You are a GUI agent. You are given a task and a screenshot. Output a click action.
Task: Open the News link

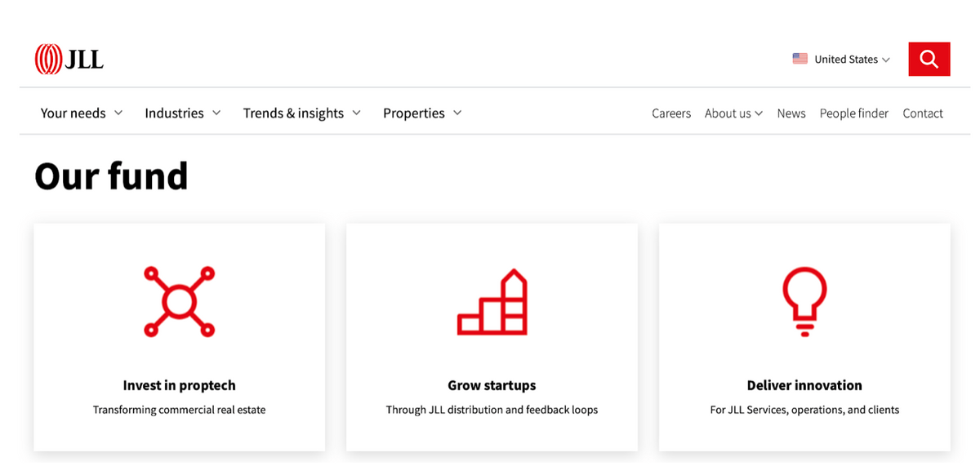click(x=791, y=113)
